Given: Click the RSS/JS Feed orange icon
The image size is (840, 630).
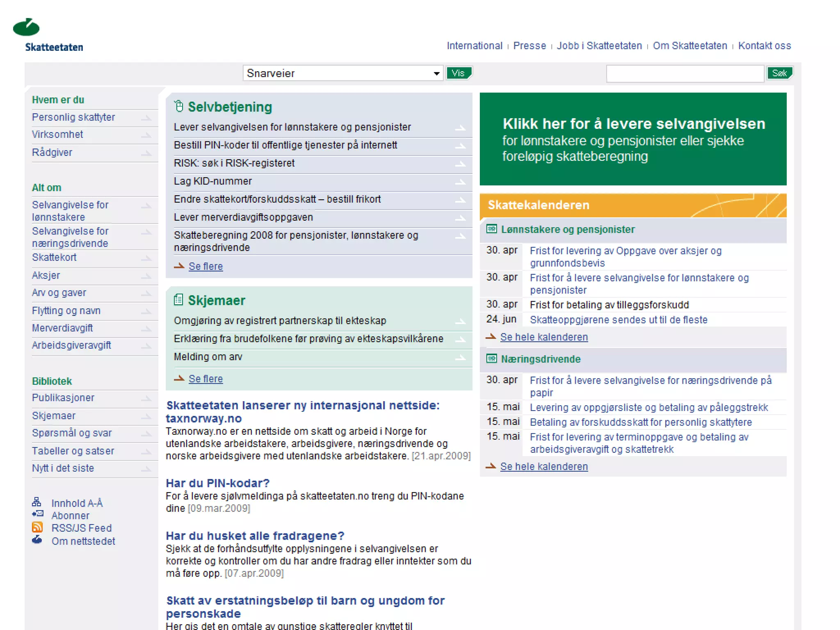Looking at the screenshot, I should point(37,527).
